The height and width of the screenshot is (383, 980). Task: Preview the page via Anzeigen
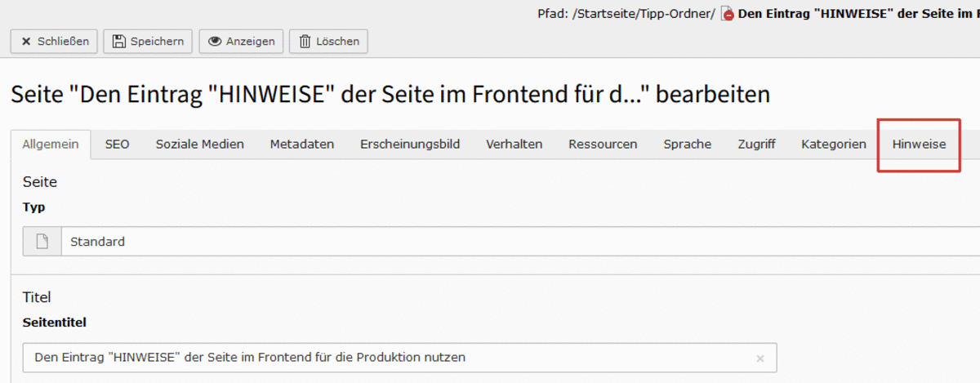coord(242,41)
